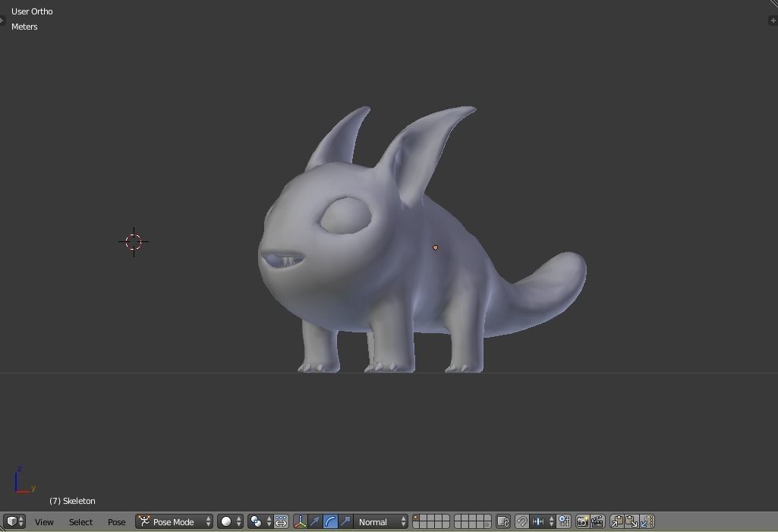778x532 pixels.
Task: Open the Pose menu
Action: click(117, 522)
